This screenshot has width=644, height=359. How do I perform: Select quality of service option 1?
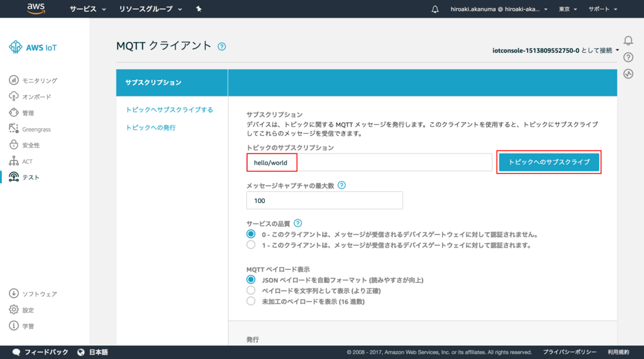click(251, 245)
